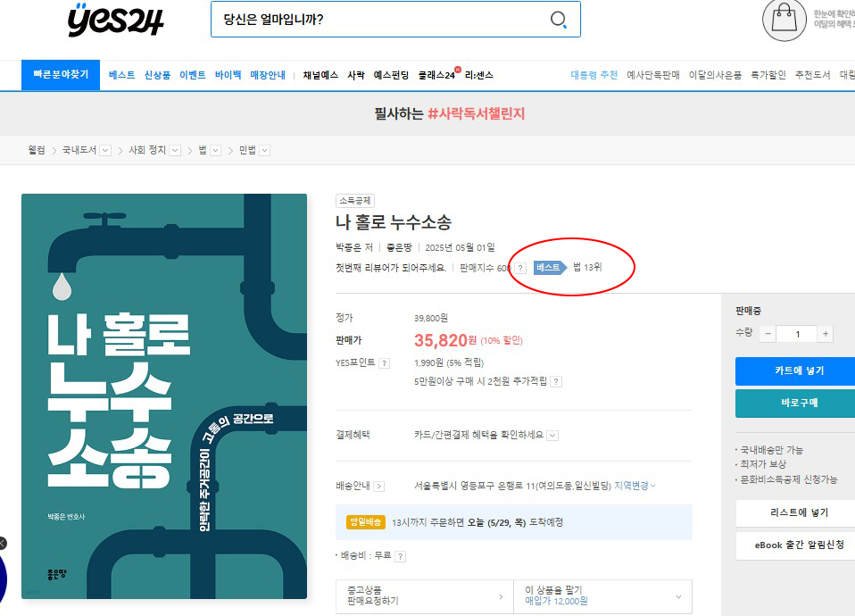The image size is (855, 616).
Task: Open the 사락 menu item
Action: click(x=356, y=75)
